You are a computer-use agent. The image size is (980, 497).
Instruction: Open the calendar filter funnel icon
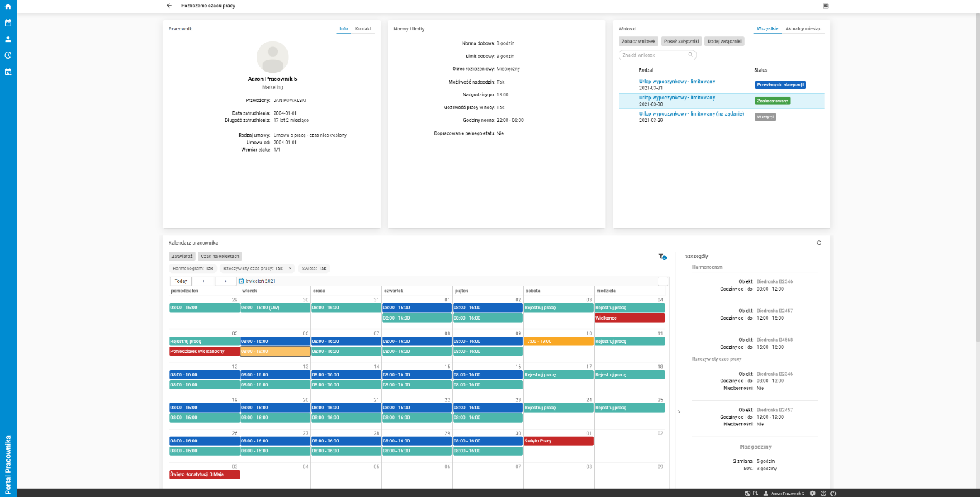click(x=662, y=257)
